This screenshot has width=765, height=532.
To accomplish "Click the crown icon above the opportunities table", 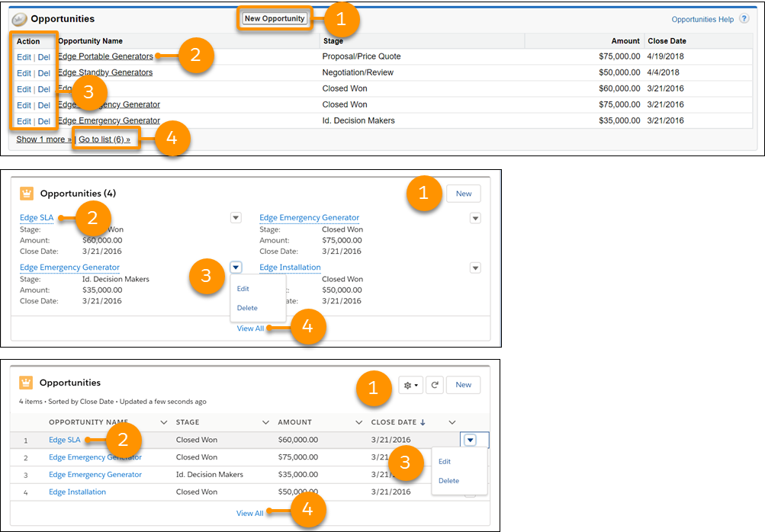I will coord(25,382).
